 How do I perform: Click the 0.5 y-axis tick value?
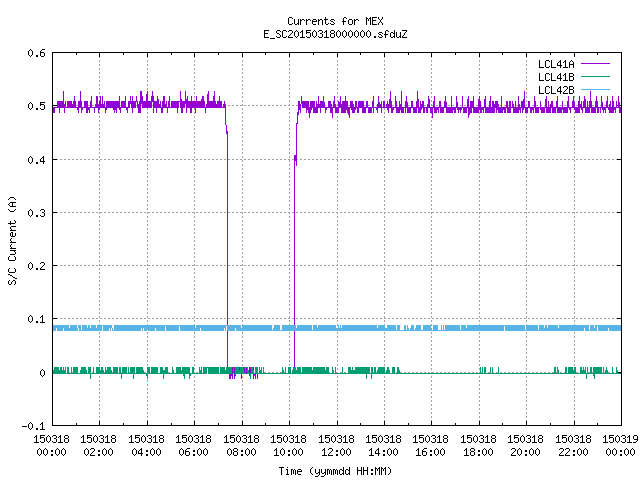36,106
